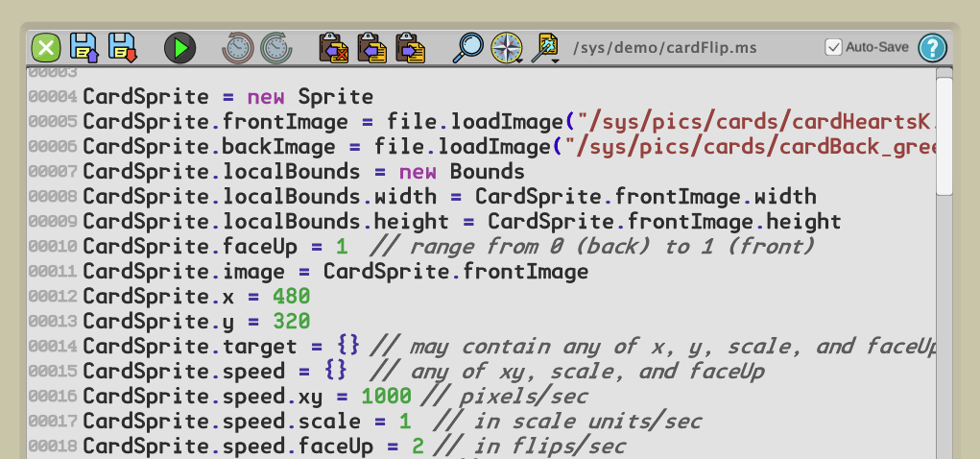Screen dimensions: 980x459
Task: Click frontImage.height at the end of line 9
Action: (734, 222)
